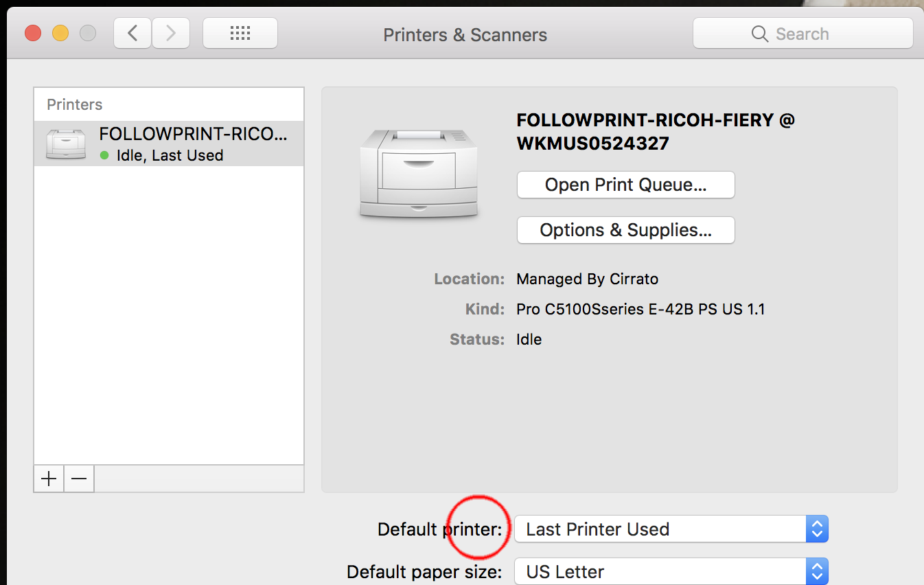Remove the selected printer with the minus button
The height and width of the screenshot is (585, 924).
pos(79,479)
